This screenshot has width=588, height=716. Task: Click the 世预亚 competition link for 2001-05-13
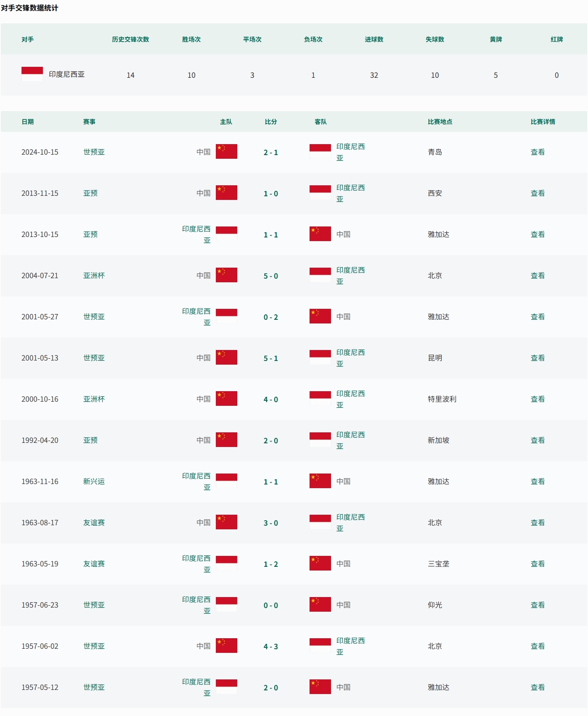94,358
